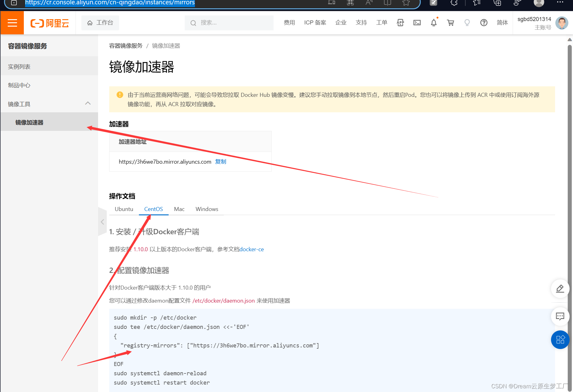This screenshot has width=573, height=392.
Task: Open the help question mark icon
Action: tap(484, 23)
